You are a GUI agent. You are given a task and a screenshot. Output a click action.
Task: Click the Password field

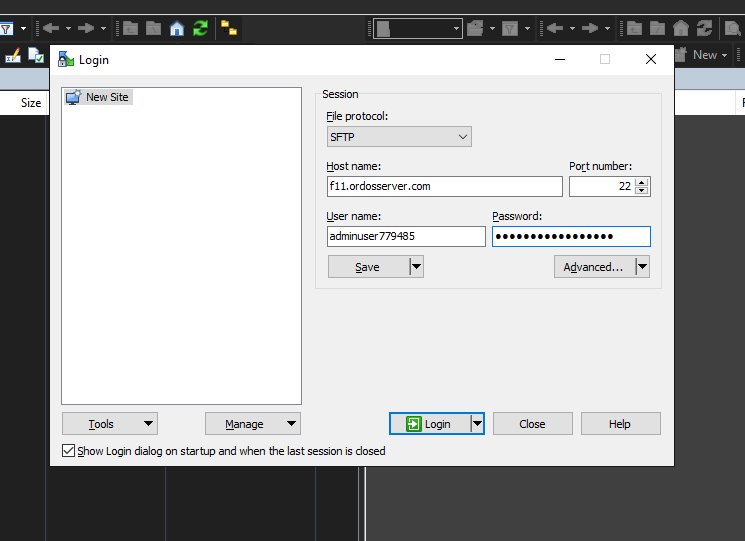point(571,236)
